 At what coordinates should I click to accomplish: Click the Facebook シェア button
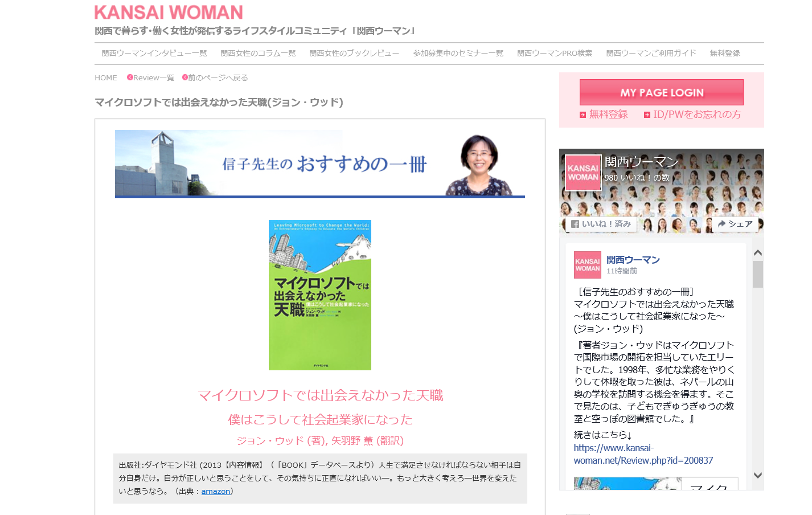pyautogui.click(x=735, y=224)
